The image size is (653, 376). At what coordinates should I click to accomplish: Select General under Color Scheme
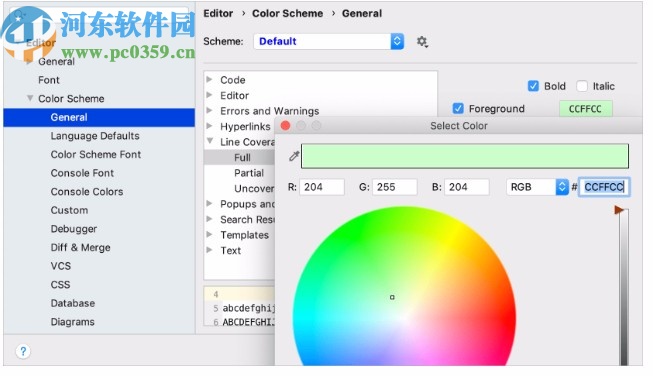99,117
